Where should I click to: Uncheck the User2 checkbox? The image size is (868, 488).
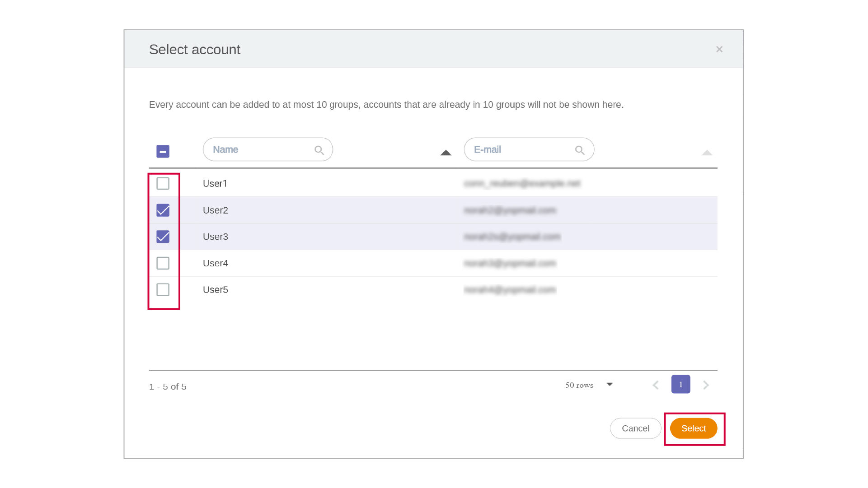[x=163, y=210]
